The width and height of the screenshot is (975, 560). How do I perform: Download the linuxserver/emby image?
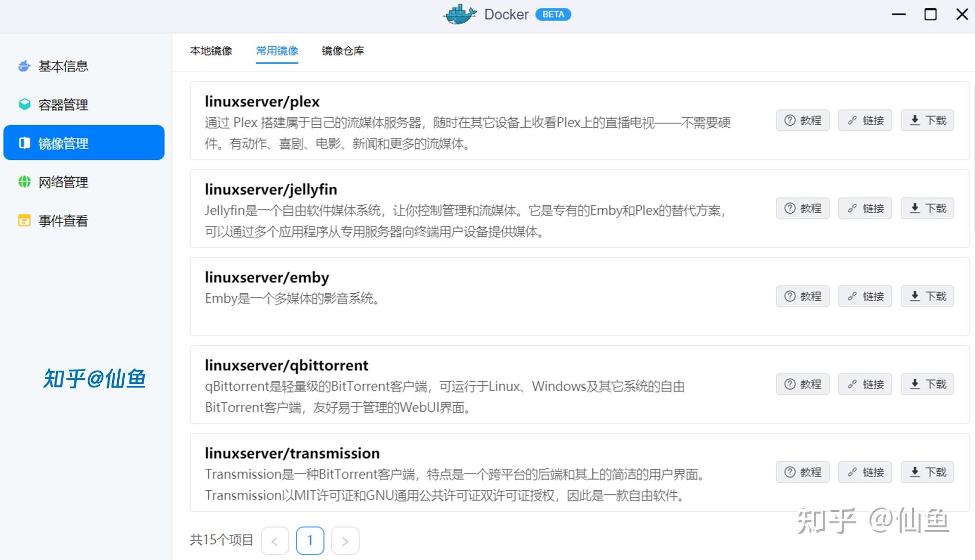[927, 296]
